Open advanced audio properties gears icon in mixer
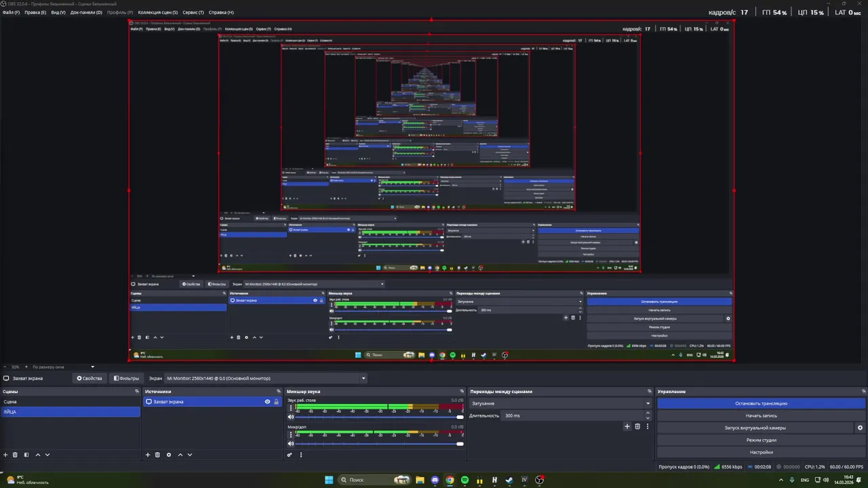The image size is (868, 488). (290, 455)
